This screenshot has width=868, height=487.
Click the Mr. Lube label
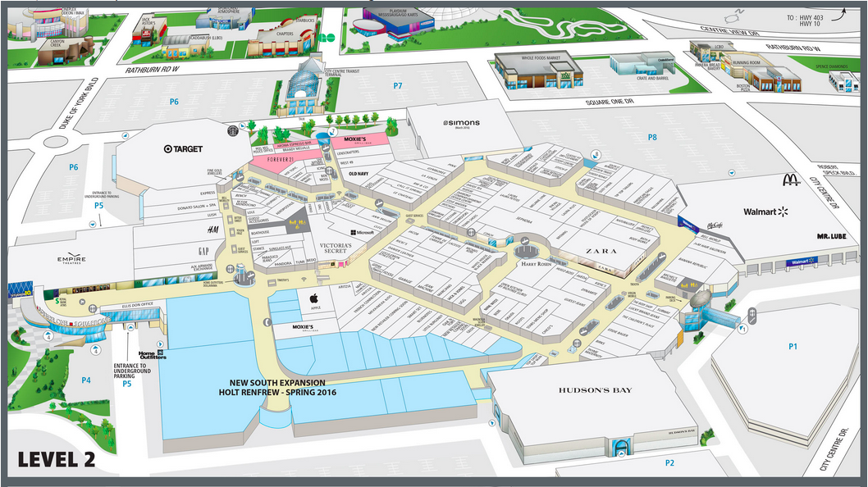pos(831,236)
